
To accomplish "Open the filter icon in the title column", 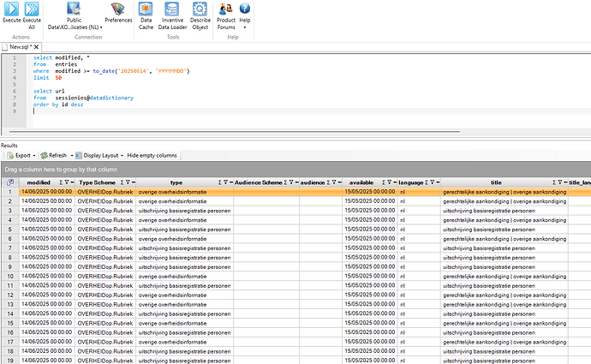I will (x=559, y=182).
